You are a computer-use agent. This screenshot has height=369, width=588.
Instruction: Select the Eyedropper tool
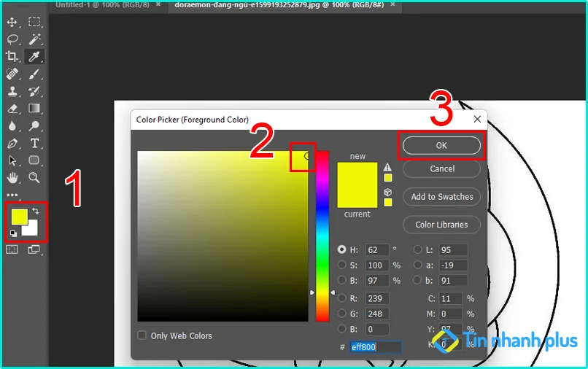click(34, 56)
